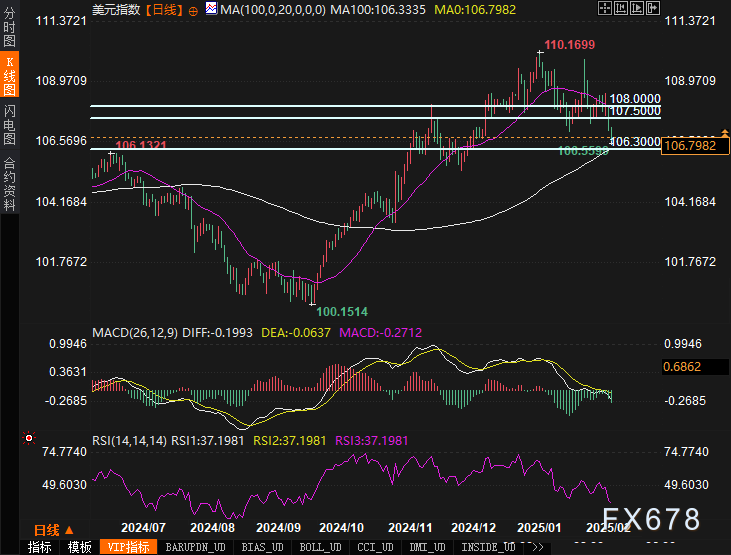Viewport: 731px width, 555px height.
Task: Click the scroll-right arrows after indicator tabs
Action: [x=537, y=547]
